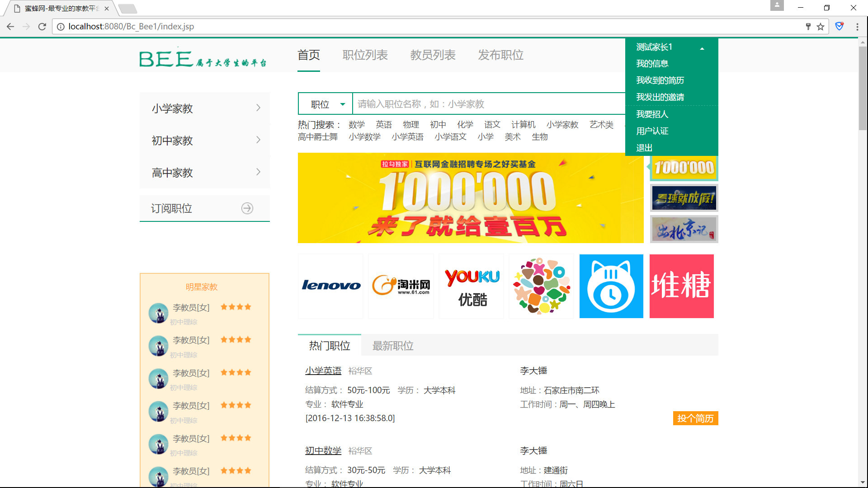Select the 出北京记 banner thumbnail

coord(684,230)
